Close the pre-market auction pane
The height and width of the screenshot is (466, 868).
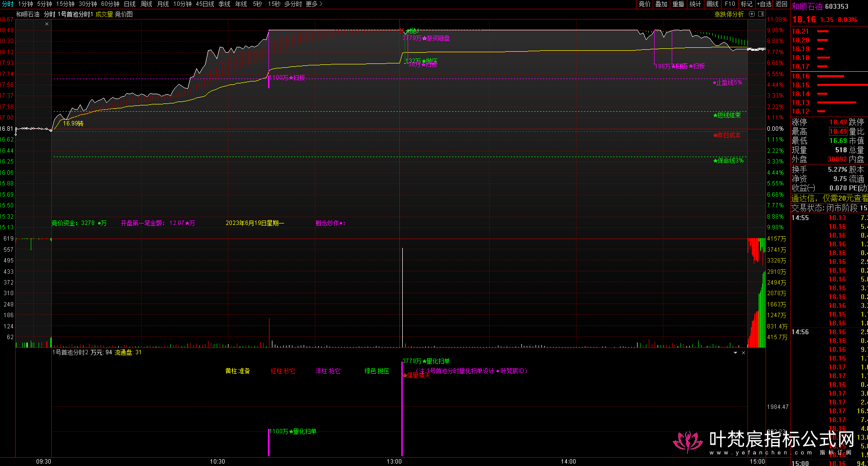click(47, 24)
